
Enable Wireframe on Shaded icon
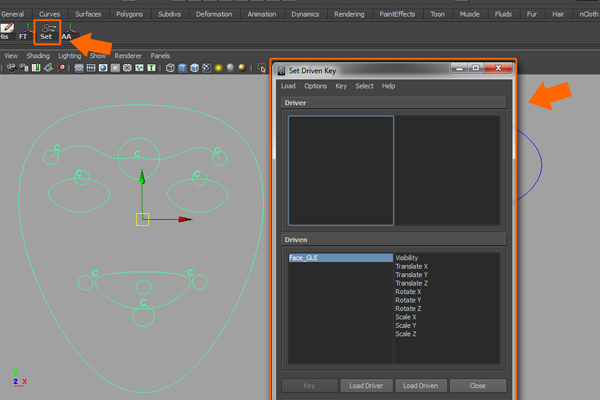pyautogui.click(x=194, y=68)
